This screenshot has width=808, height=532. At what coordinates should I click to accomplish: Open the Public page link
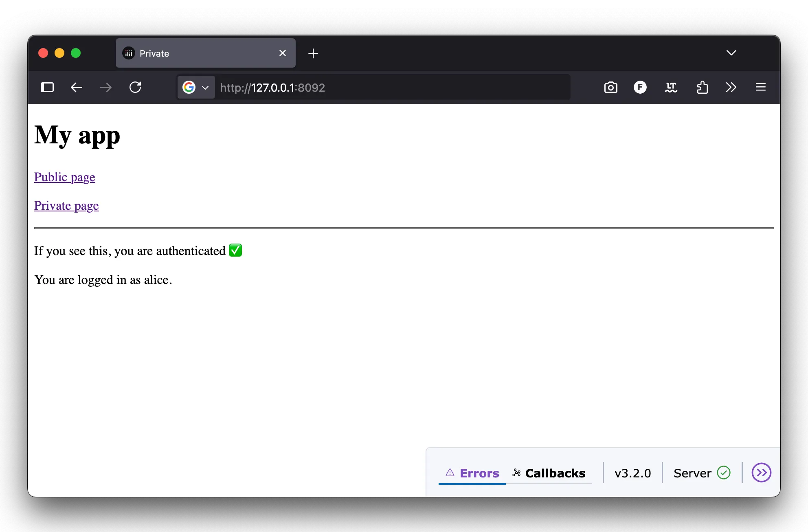(x=64, y=177)
